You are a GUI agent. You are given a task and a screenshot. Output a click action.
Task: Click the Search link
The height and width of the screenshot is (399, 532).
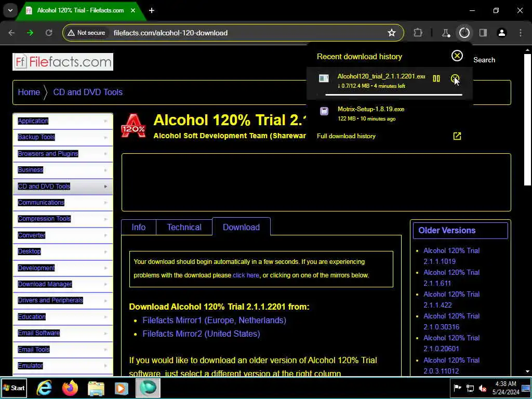pos(484,60)
